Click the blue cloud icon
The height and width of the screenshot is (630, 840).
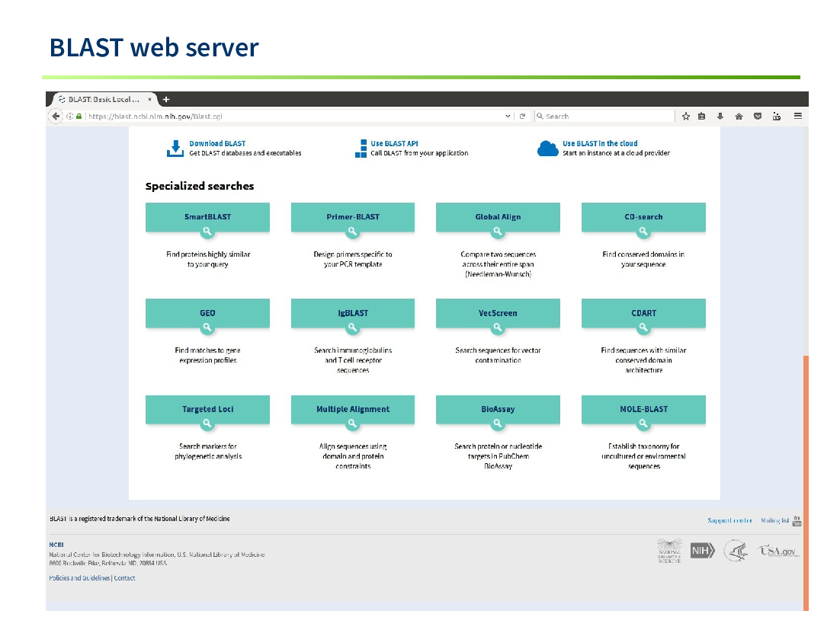(x=547, y=149)
